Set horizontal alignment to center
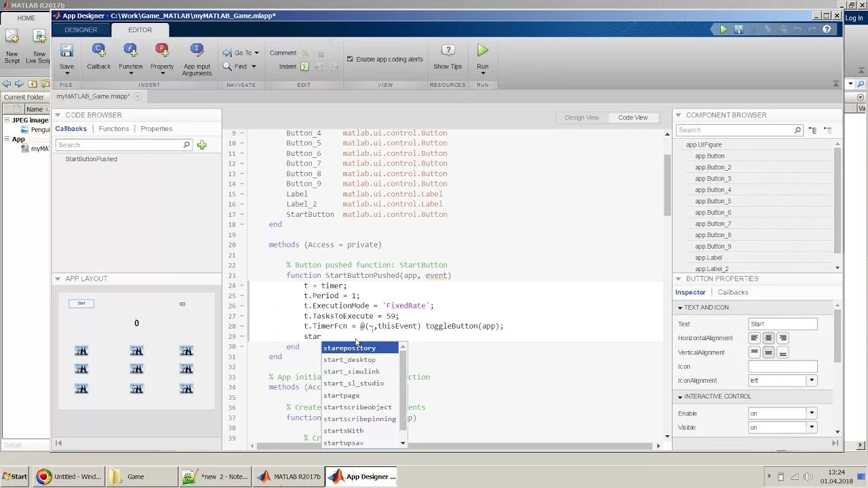This screenshot has width=868, height=488. click(768, 338)
